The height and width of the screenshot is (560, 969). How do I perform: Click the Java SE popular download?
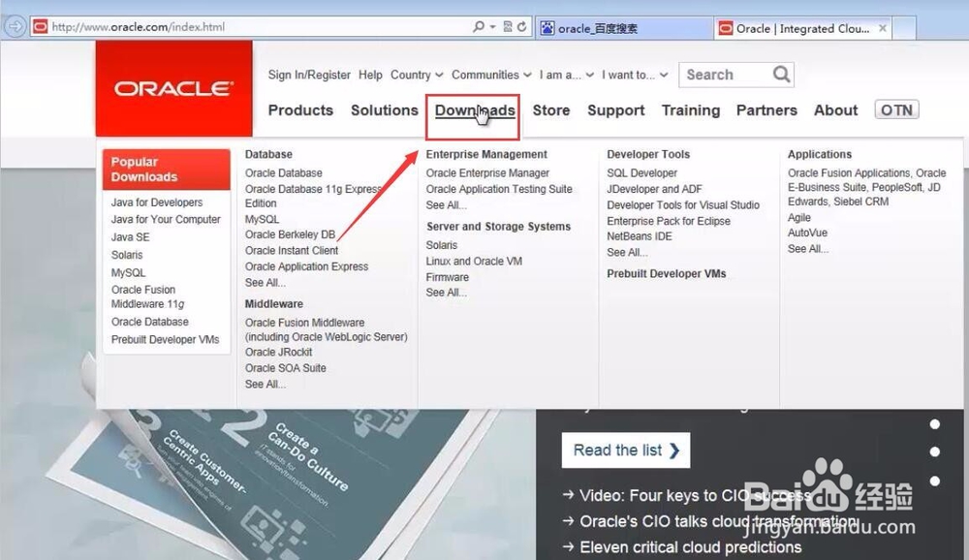coord(131,237)
